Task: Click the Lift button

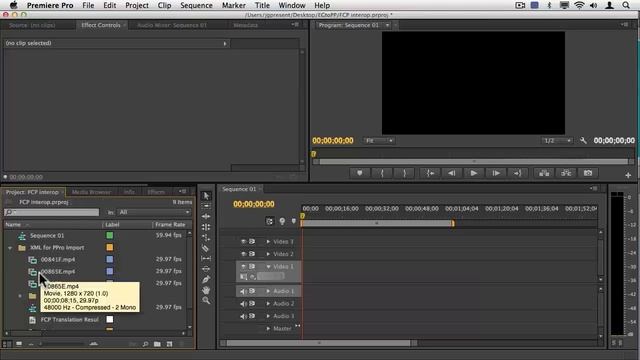Action: point(544,173)
